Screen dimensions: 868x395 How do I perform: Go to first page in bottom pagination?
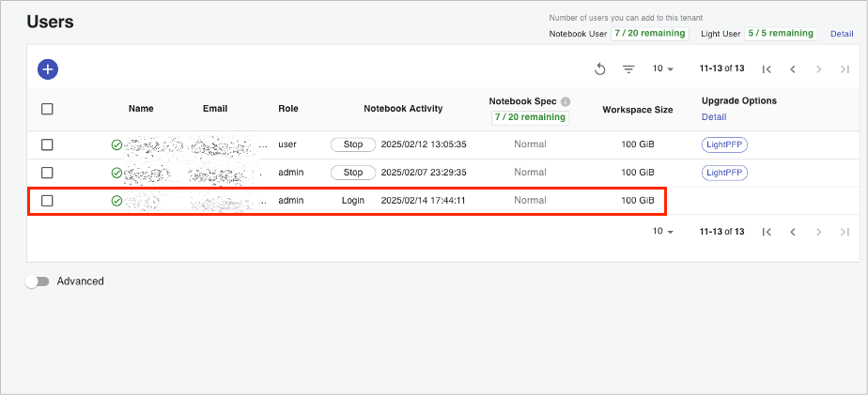pos(767,232)
